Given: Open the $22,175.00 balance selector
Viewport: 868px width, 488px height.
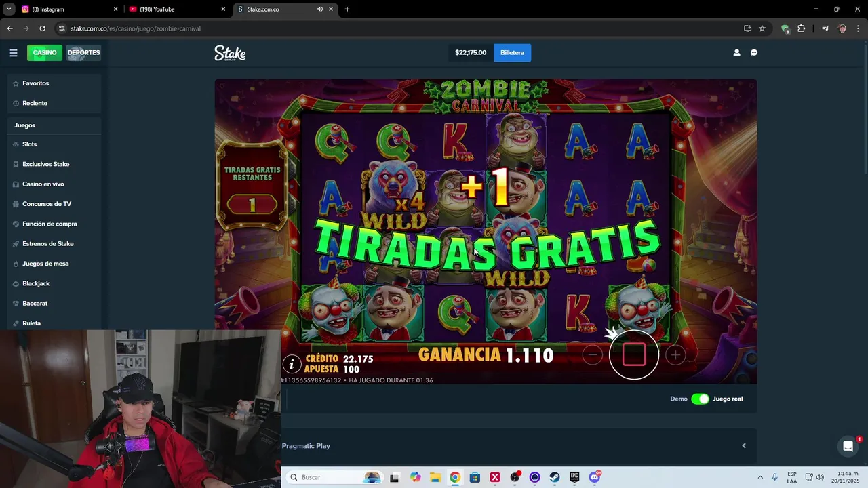Looking at the screenshot, I should tap(471, 53).
